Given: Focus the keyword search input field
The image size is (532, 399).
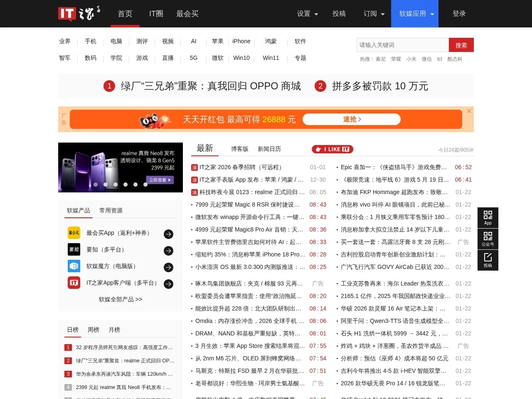Looking at the screenshot, I should [x=402, y=45].
